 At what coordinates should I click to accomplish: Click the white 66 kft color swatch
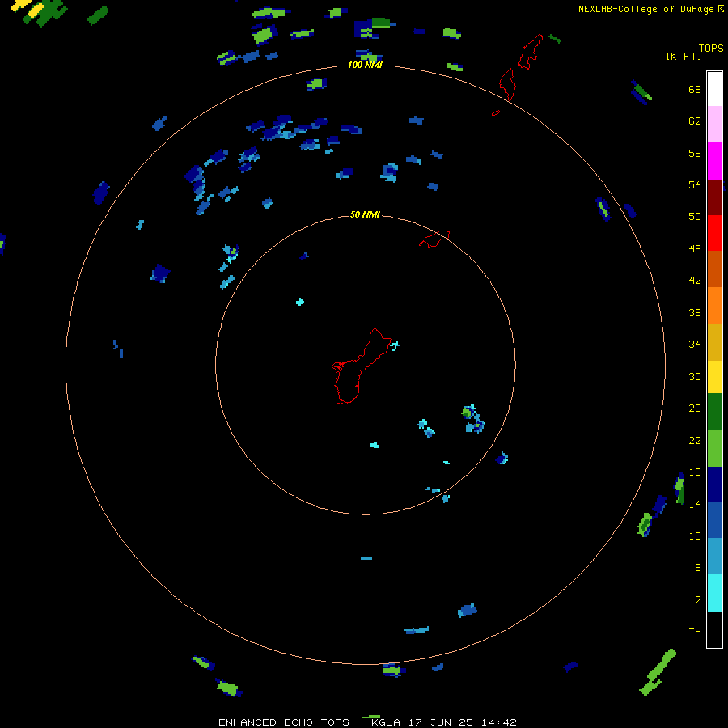(x=714, y=89)
